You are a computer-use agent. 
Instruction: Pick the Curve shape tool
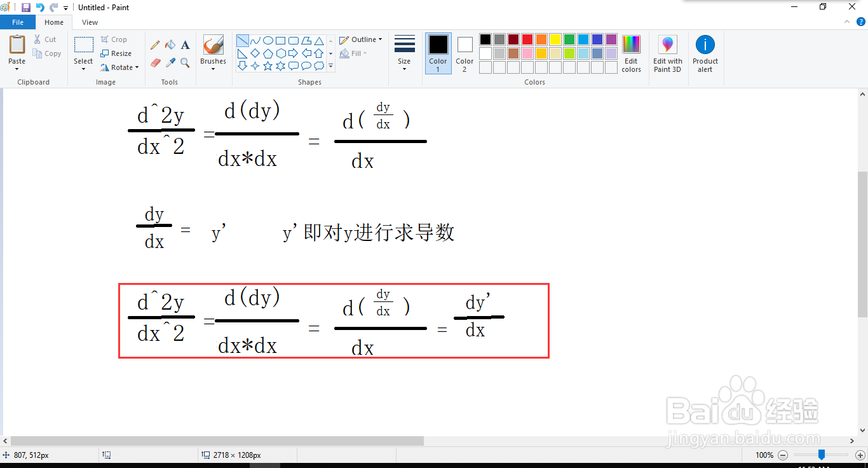255,39
